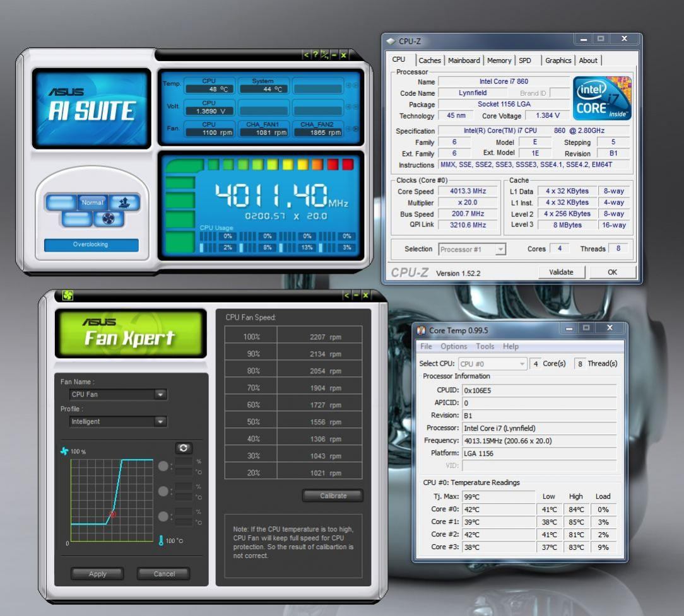Click the Calibrate button in Fan Xpert

(x=333, y=496)
